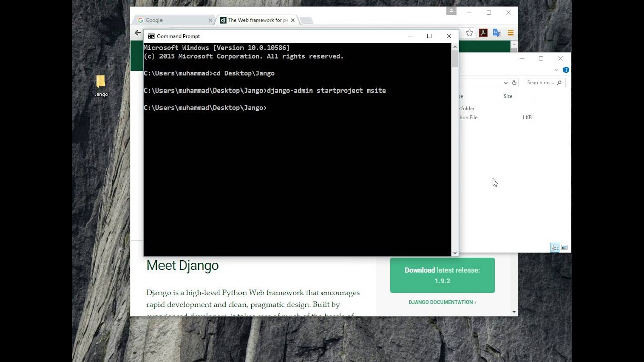
Task: Open the Jango folder on the desktop
Action: coord(101,85)
